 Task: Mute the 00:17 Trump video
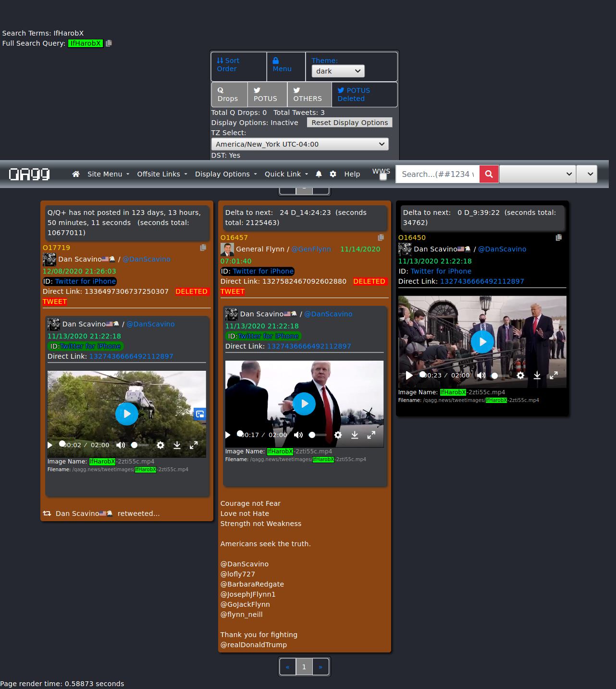[x=298, y=435]
